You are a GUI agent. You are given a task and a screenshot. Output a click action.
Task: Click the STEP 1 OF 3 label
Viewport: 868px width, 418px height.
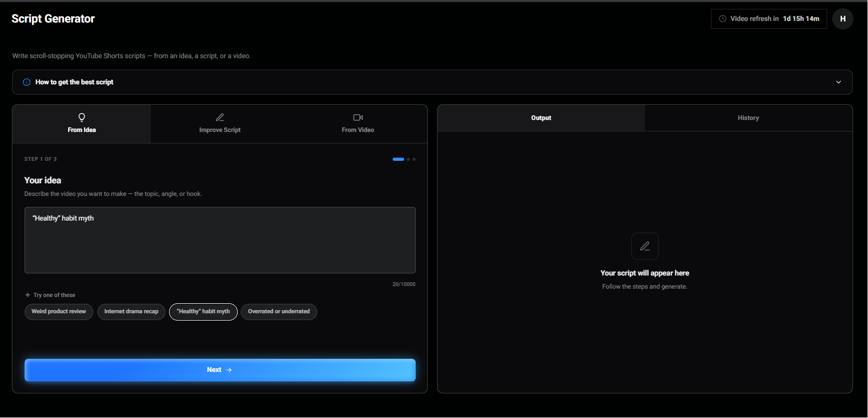[40, 159]
